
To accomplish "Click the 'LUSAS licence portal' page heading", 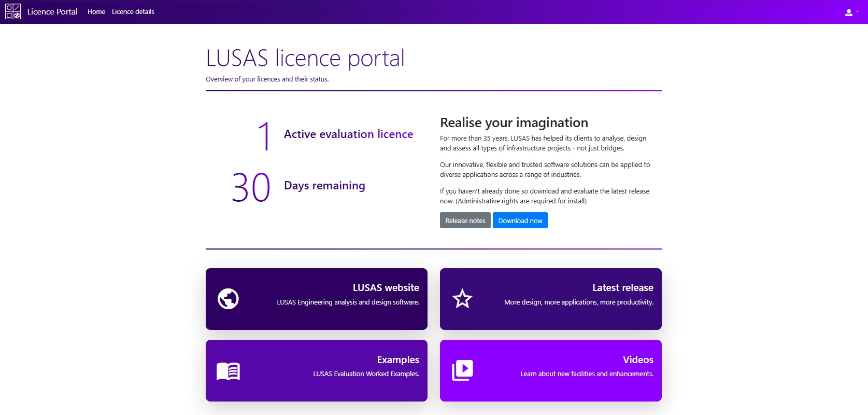I will click(x=305, y=58).
